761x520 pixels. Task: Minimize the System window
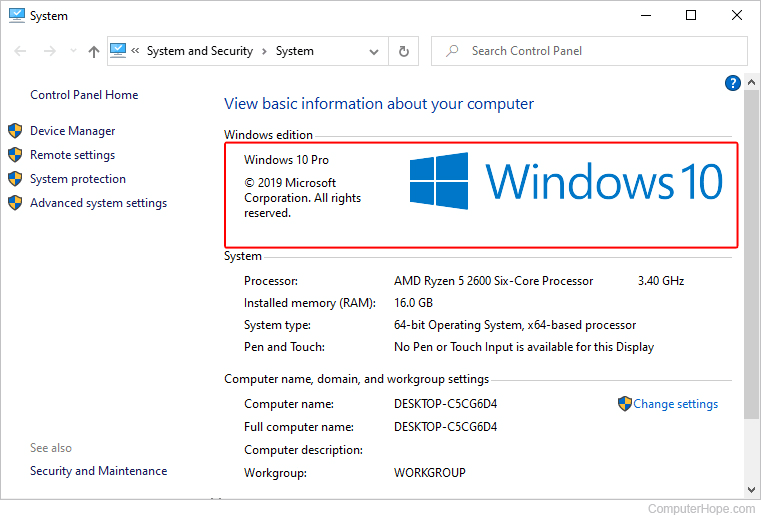646,16
